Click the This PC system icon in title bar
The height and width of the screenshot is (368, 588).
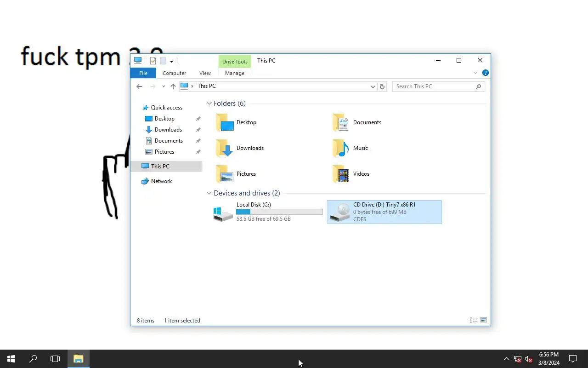point(138,60)
